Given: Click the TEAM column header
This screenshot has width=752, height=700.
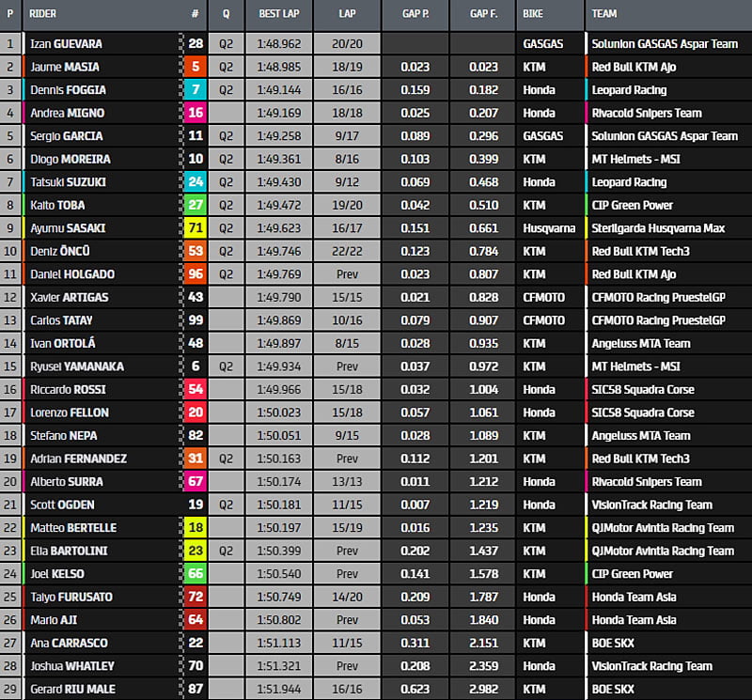Looking at the screenshot, I should (605, 14).
